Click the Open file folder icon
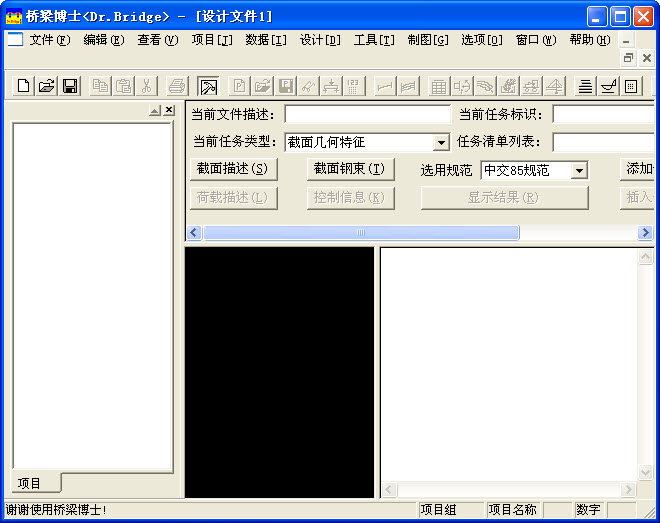The image size is (660, 523). click(47, 86)
